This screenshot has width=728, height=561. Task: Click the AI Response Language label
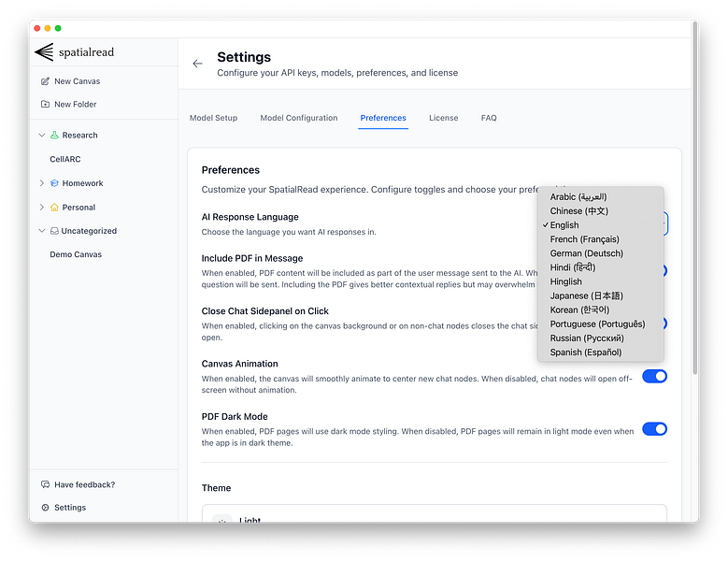250,217
